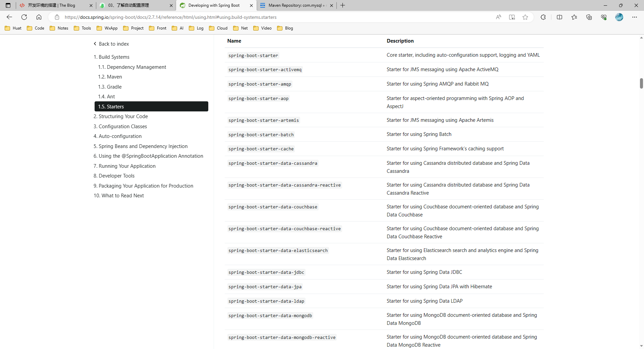The width and height of the screenshot is (644, 349).
Task: Open the user profile avatar
Action: [x=619, y=17]
